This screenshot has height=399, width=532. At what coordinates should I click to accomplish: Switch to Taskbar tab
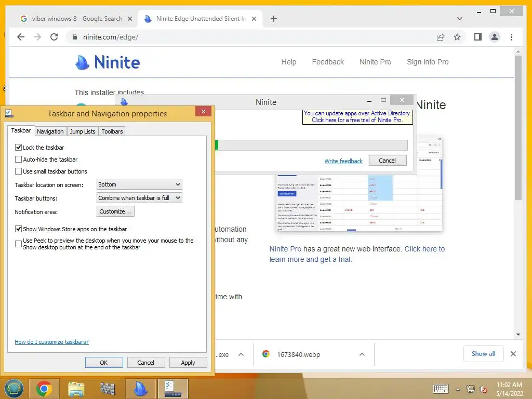click(x=21, y=130)
